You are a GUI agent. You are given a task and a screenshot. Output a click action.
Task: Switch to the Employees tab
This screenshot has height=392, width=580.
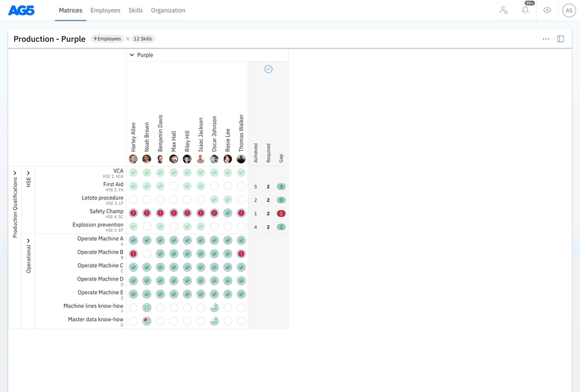(x=105, y=10)
